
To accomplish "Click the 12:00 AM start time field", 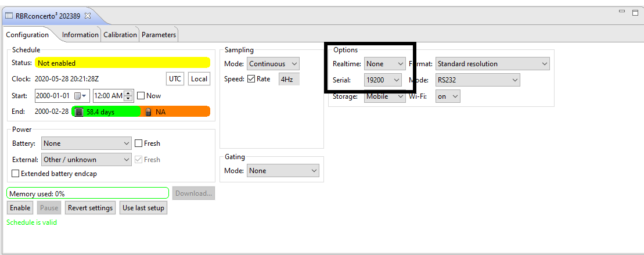I will point(109,96).
